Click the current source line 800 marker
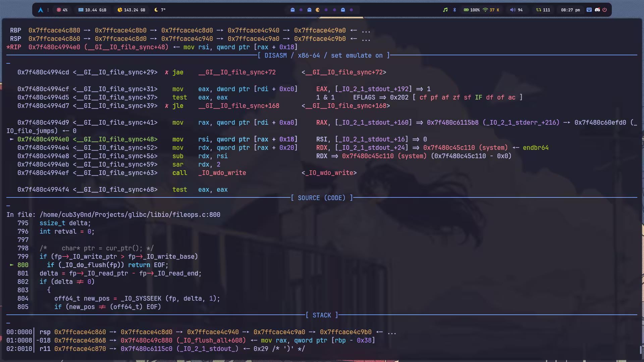 [x=12, y=265]
